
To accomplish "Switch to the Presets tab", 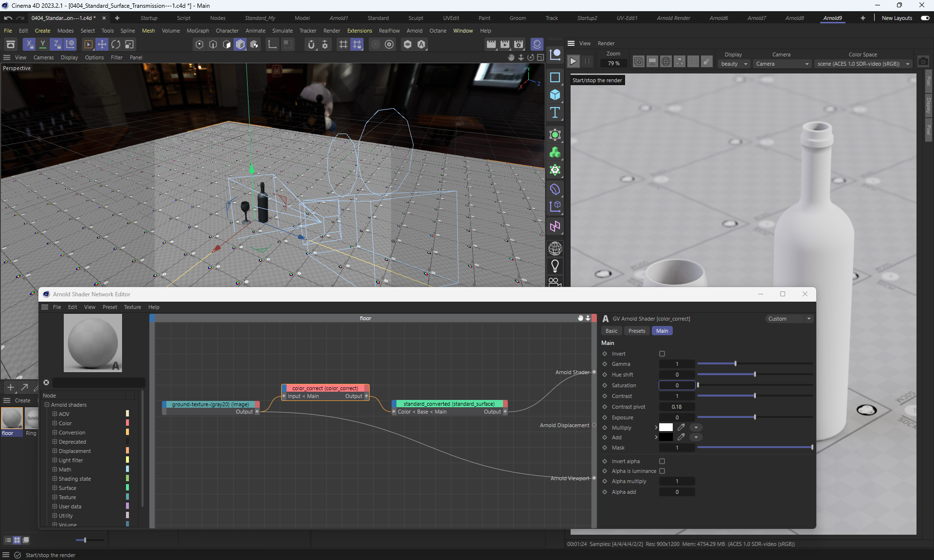I will (x=636, y=331).
